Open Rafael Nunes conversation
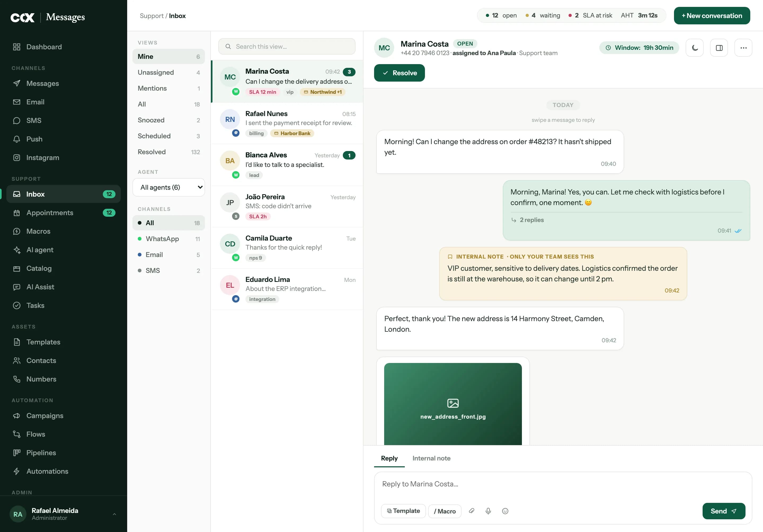 (287, 123)
